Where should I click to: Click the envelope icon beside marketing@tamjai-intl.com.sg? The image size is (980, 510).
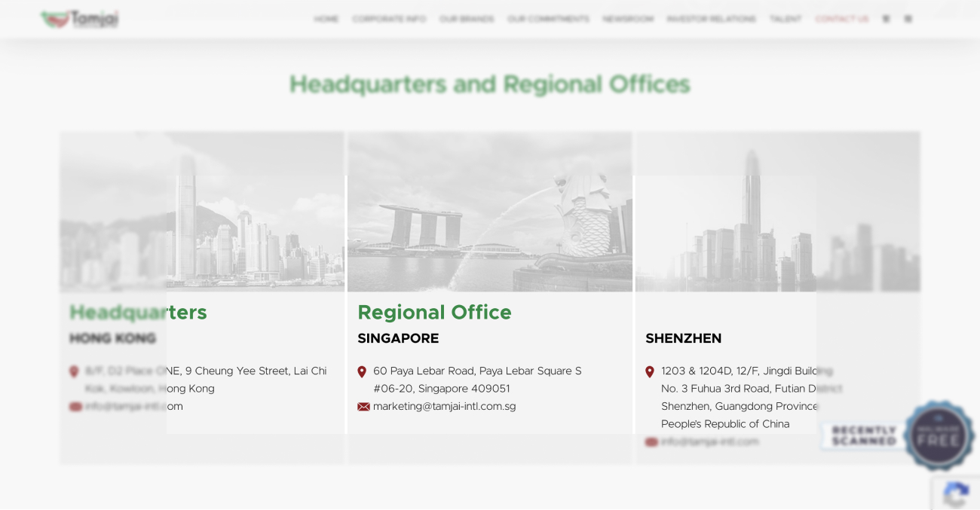[x=363, y=407]
